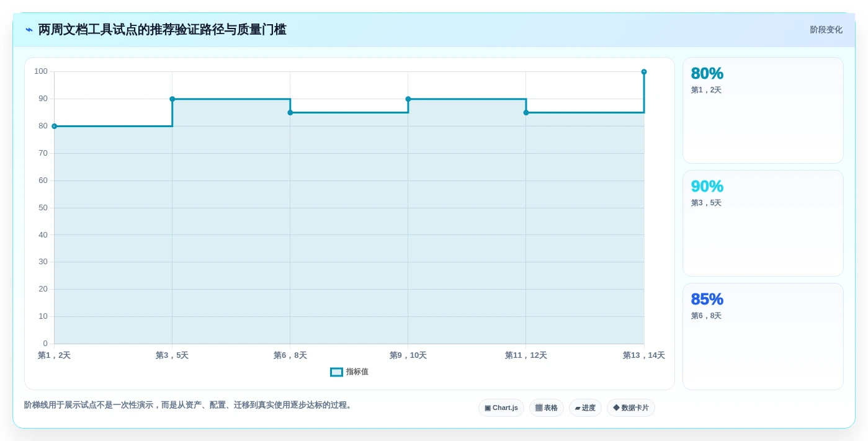This screenshot has height=441, width=868.
Task: Click the 进度 tag pill
Action: tap(585, 408)
